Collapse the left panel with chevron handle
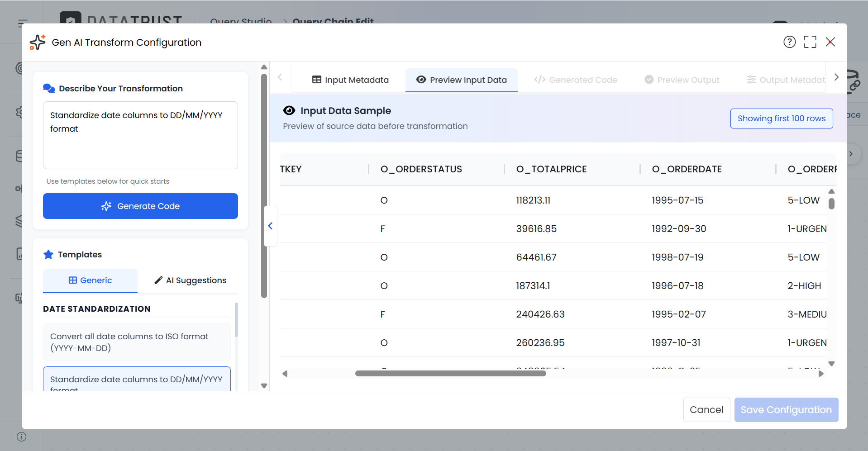This screenshot has height=451, width=868. pyautogui.click(x=270, y=226)
